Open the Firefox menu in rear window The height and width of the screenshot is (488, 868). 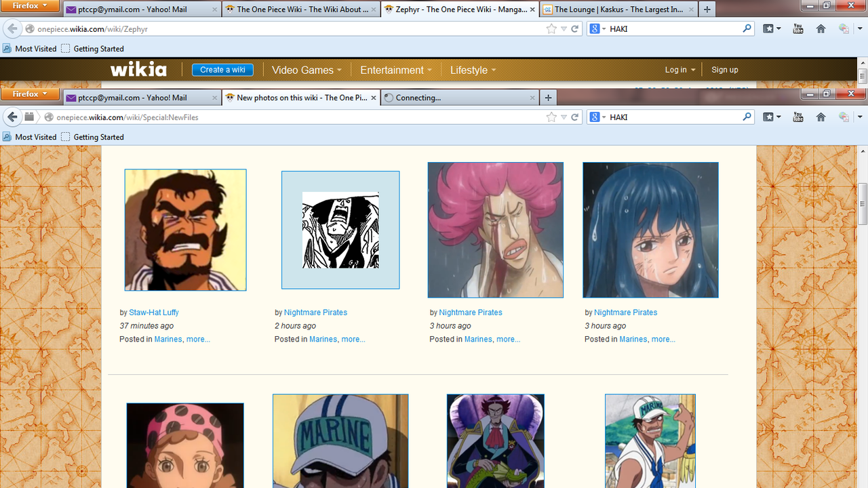pos(30,5)
